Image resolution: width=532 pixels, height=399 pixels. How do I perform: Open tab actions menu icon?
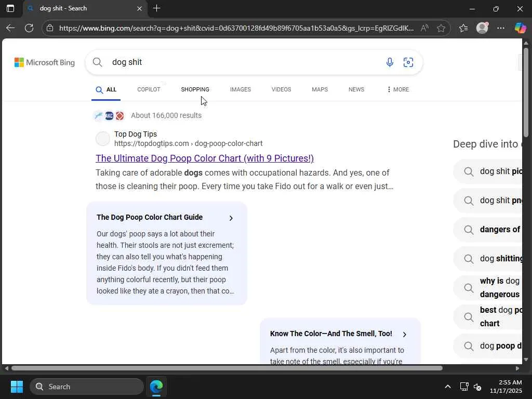click(x=10, y=8)
